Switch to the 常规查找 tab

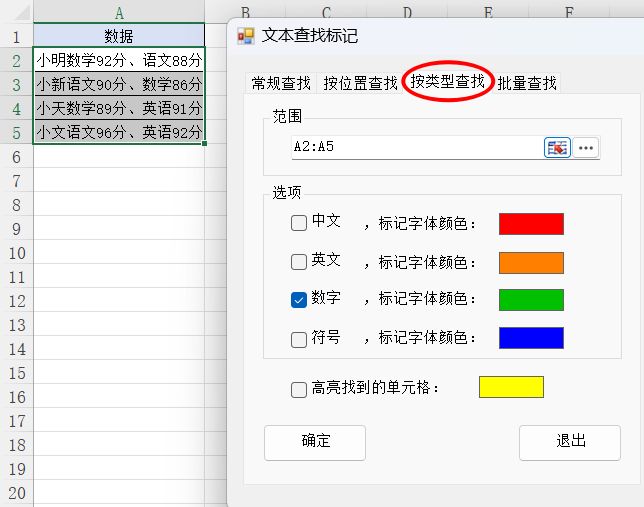[281, 83]
